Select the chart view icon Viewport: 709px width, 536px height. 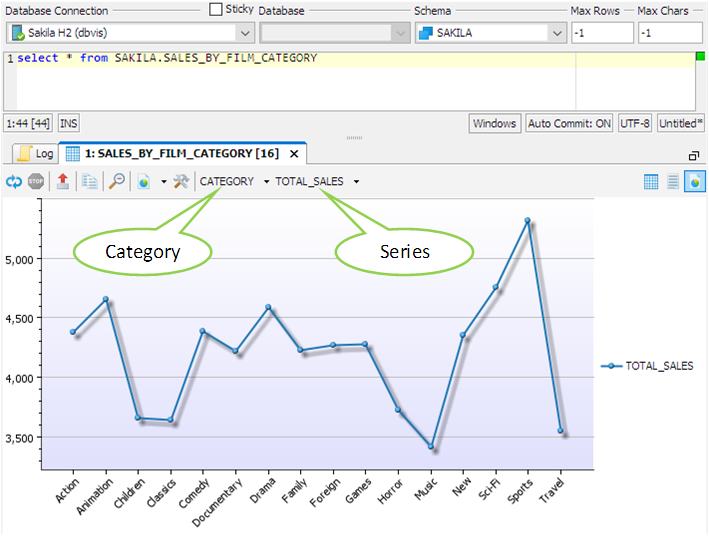[695, 182]
